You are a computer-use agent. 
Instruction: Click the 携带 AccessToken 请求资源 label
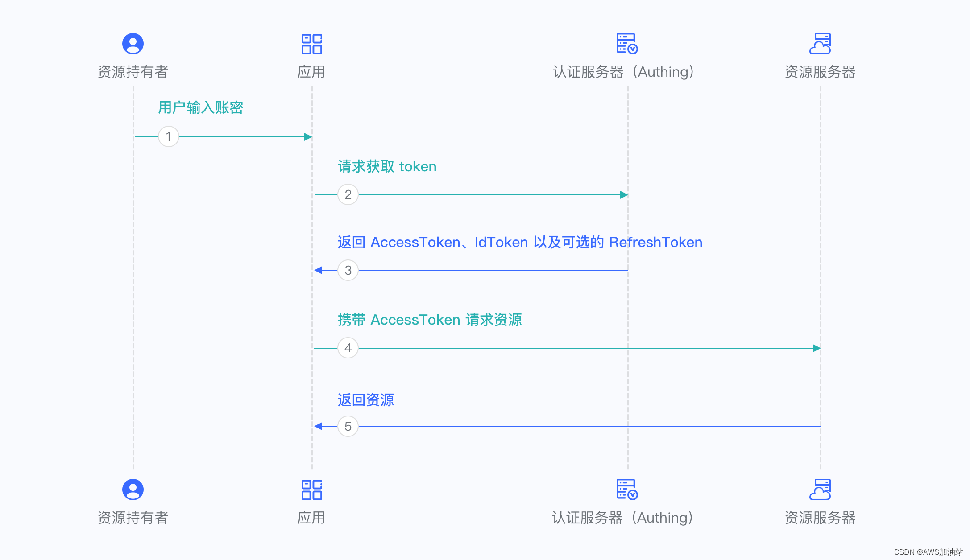pyautogui.click(x=430, y=320)
